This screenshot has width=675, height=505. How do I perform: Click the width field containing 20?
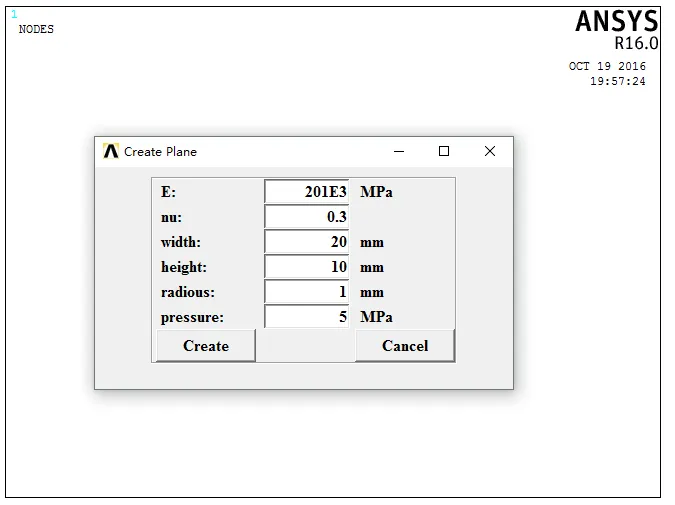tap(307, 242)
